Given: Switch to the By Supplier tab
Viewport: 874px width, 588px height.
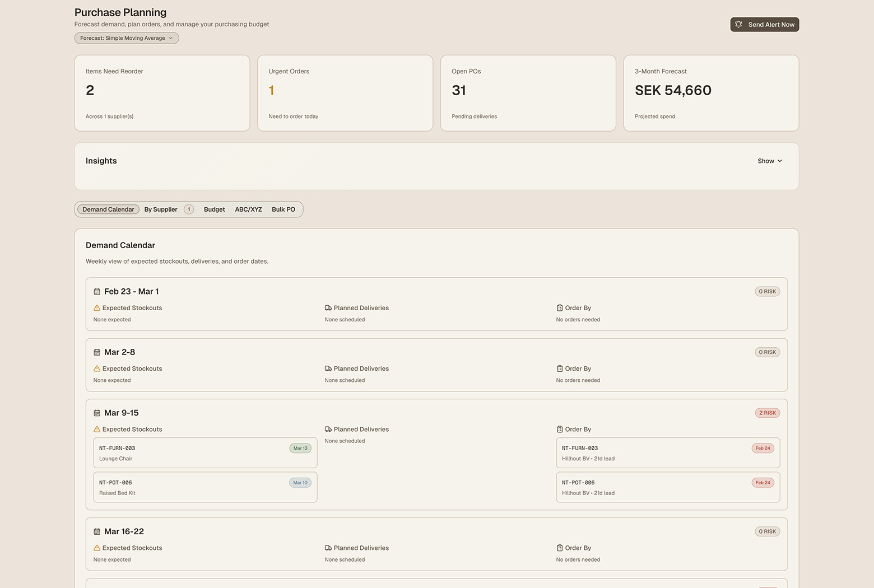Looking at the screenshot, I should [161, 209].
